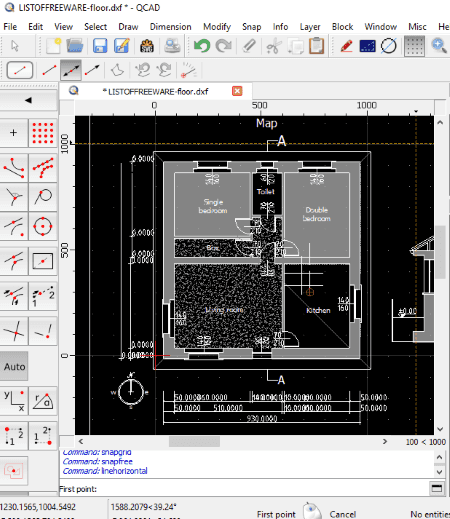Select snap to middle points tool
450x519 pixels.
click(13, 261)
